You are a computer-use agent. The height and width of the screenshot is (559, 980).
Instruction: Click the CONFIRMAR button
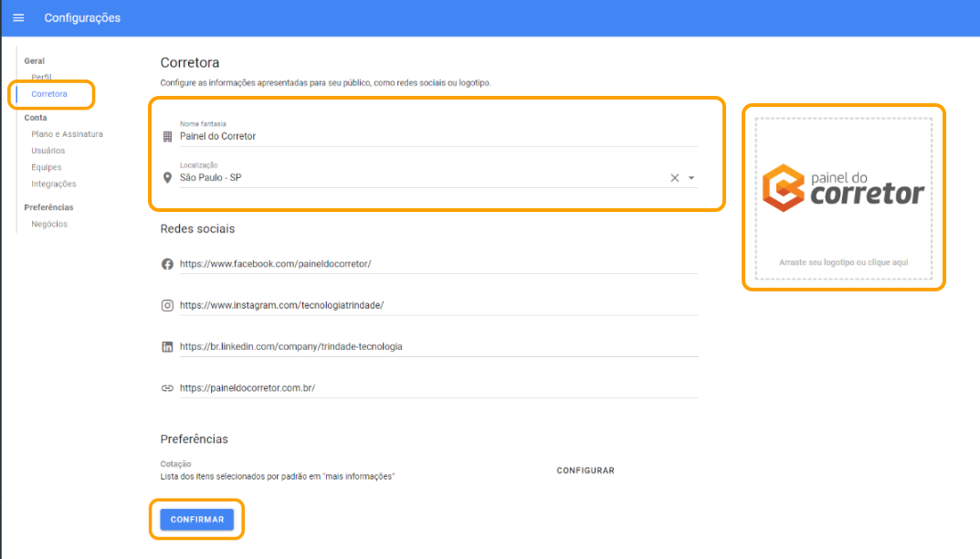pos(197,520)
